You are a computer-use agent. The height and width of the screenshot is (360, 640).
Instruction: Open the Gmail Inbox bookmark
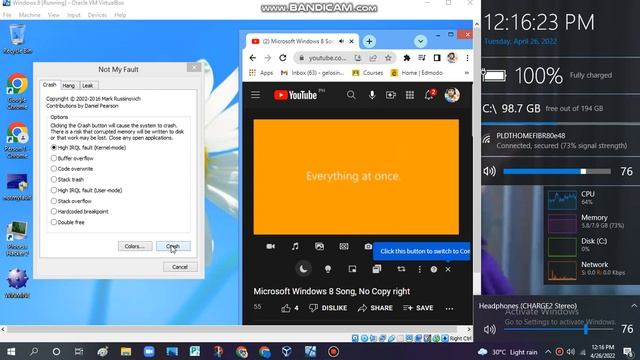(x=312, y=73)
